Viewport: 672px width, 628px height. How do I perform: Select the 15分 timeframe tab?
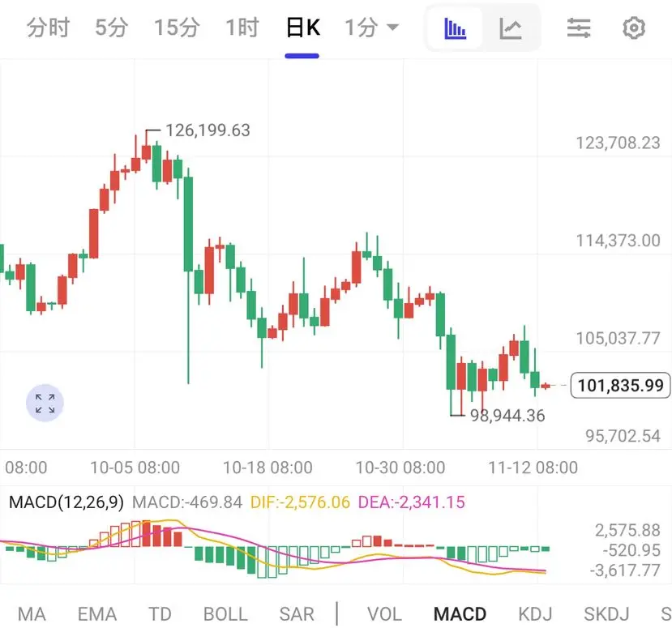coord(177,28)
